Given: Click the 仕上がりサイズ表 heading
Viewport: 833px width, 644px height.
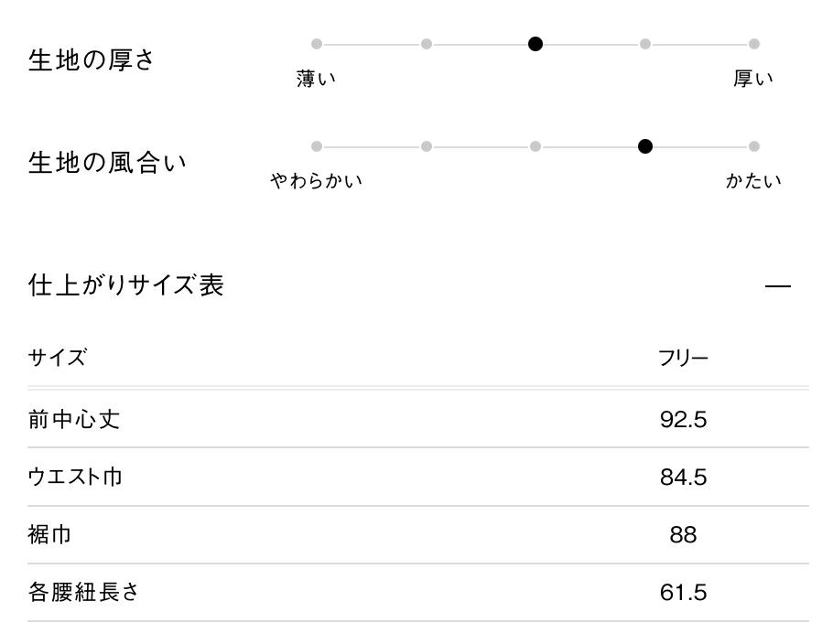Looking at the screenshot, I should coord(126,285).
